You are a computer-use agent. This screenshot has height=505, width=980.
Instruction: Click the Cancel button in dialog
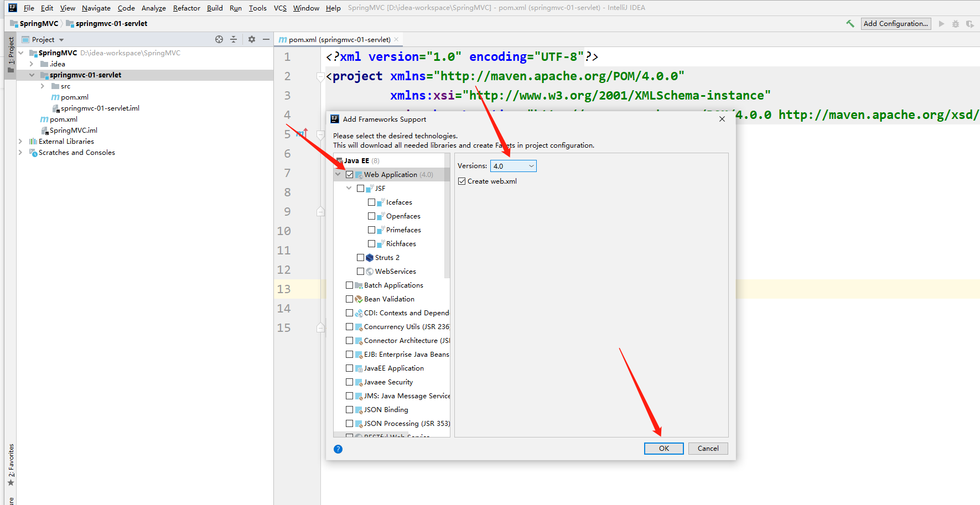[x=708, y=449]
